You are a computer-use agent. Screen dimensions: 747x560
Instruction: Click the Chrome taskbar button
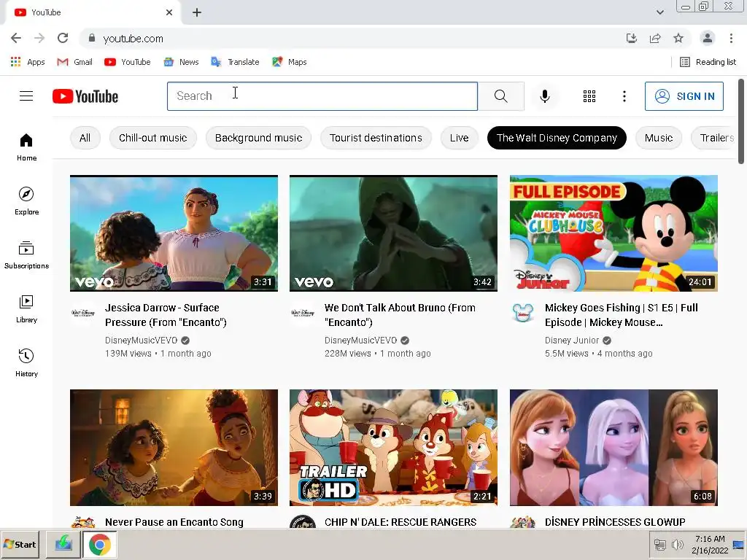pyautogui.click(x=99, y=545)
